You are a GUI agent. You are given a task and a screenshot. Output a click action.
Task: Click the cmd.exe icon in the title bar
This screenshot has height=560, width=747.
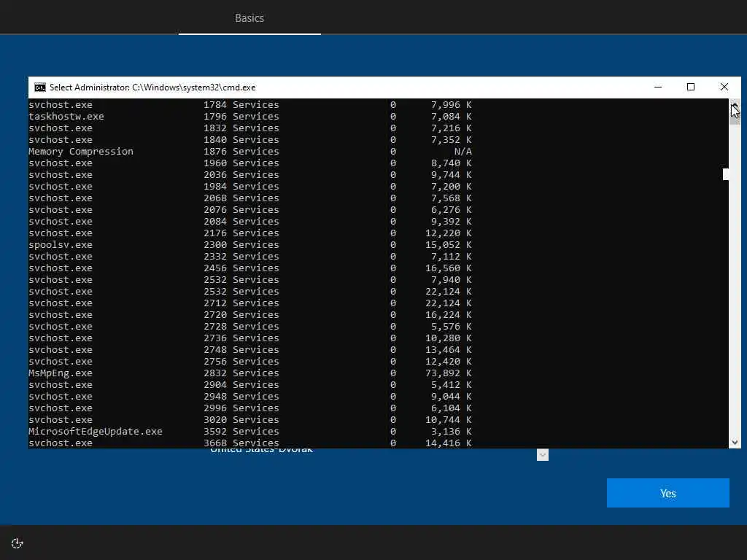[40, 87]
